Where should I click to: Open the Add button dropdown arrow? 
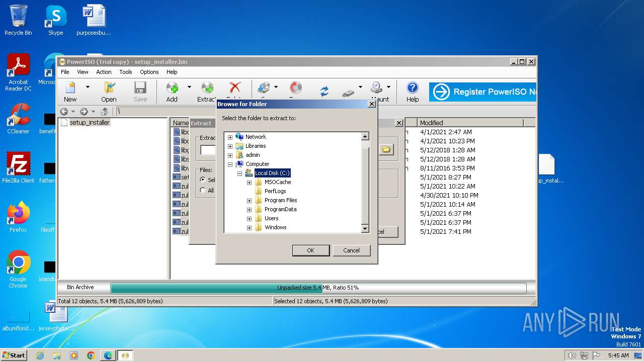(189, 87)
